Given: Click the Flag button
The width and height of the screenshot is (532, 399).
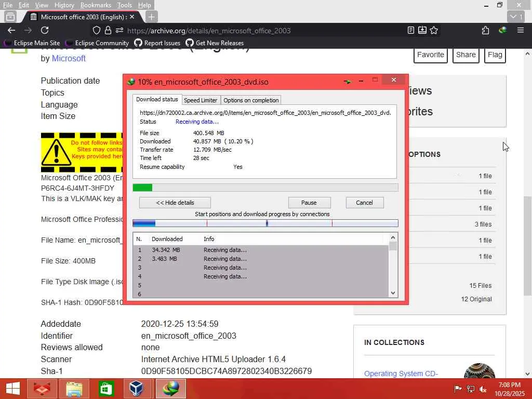Looking at the screenshot, I should click(x=495, y=55).
